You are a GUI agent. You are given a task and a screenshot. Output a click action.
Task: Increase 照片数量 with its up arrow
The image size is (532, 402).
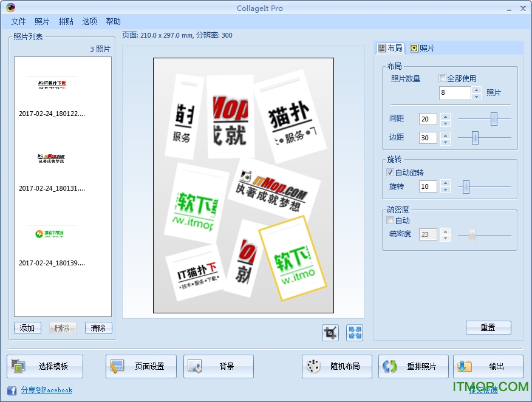click(476, 90)
